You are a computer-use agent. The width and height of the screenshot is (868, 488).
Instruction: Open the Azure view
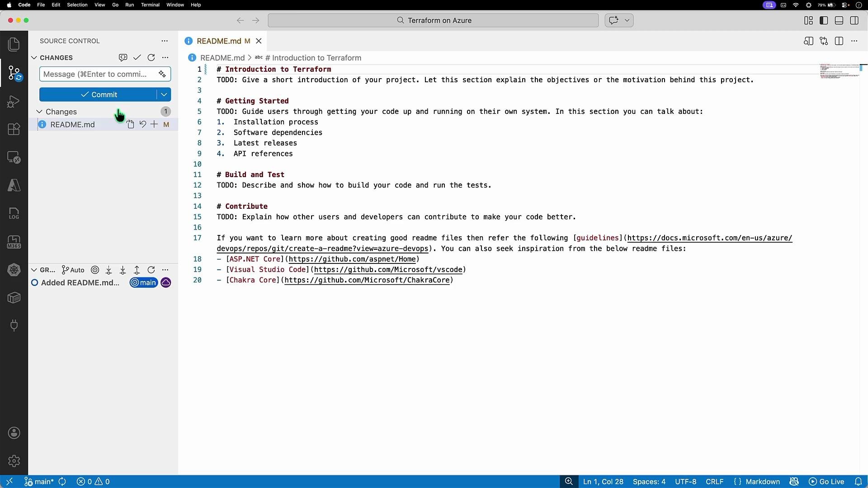click(x=14, y=185)
